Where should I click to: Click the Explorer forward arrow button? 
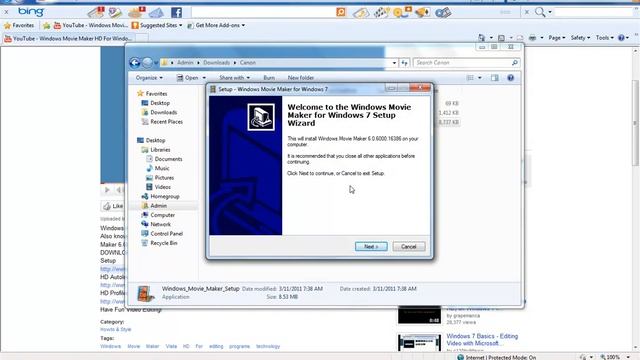click(x=147, y=63)
